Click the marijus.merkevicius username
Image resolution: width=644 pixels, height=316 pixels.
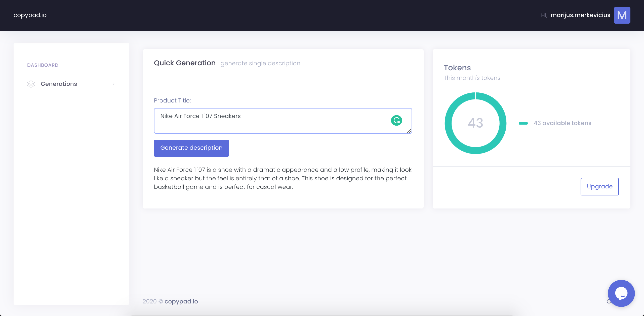580,15
